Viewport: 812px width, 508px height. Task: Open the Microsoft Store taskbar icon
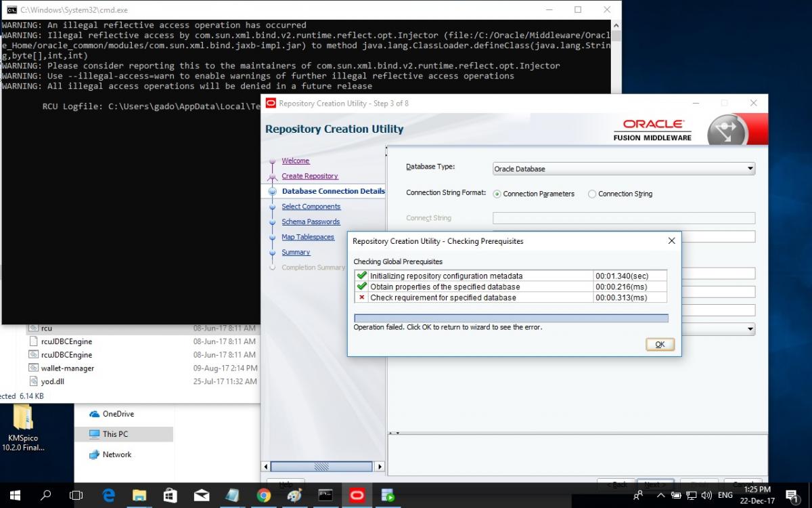[x=171, y=495]
